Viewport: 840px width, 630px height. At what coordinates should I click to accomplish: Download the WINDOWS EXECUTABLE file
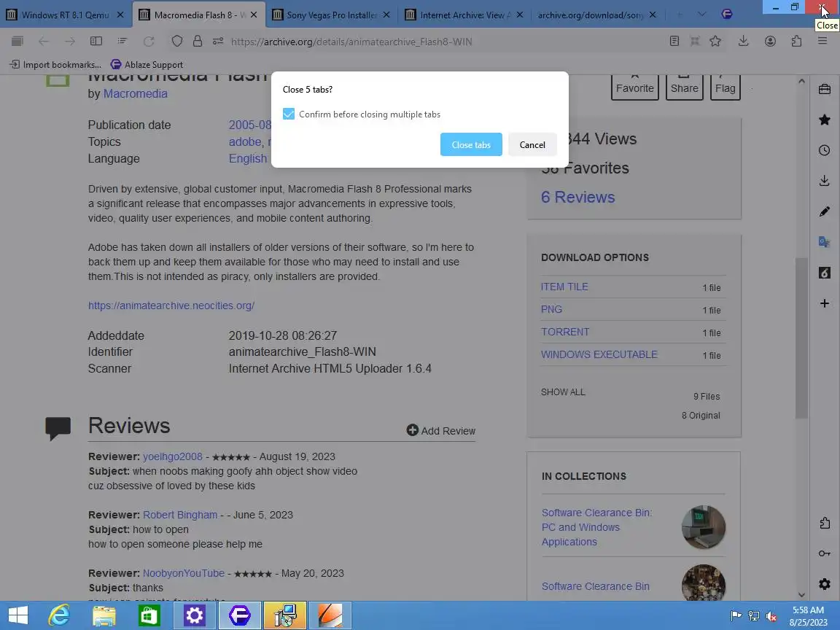click(599, 354)
